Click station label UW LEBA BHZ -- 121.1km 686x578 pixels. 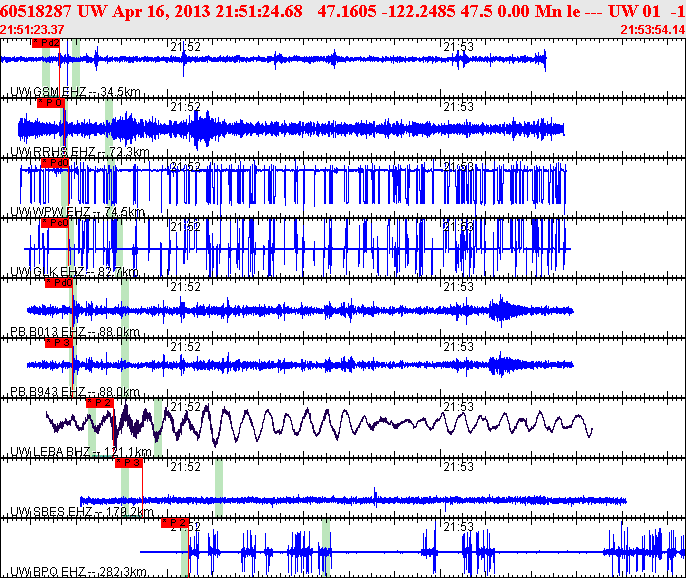click(x=81, y=452)
